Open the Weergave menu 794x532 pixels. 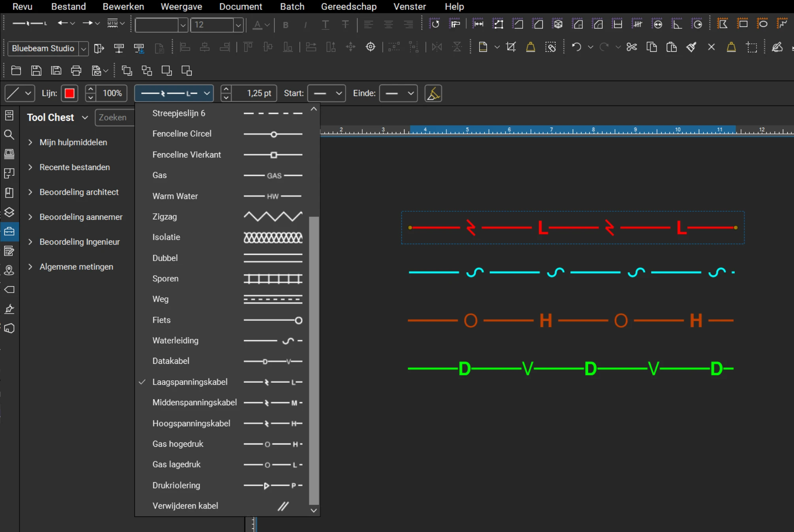[181, 6]
